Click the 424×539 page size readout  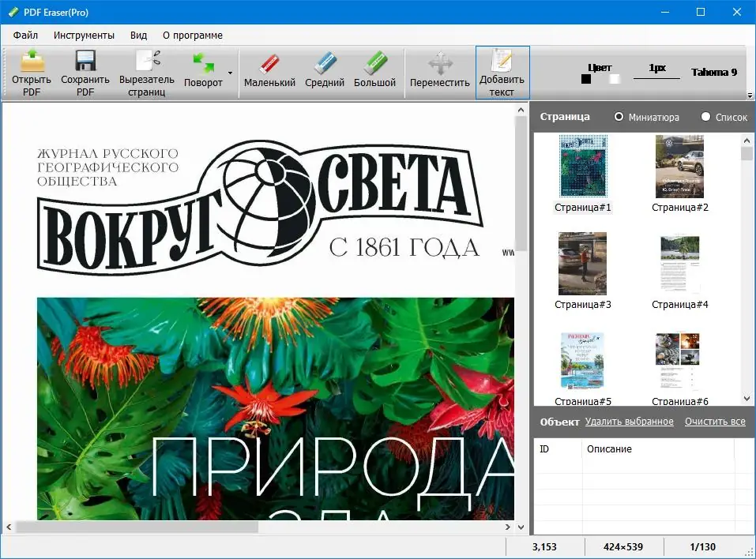tap(623, 547)
